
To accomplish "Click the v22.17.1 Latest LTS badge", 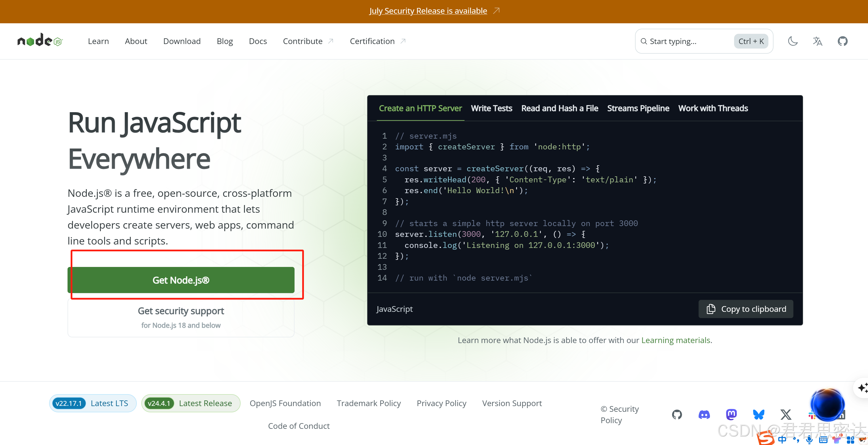I will point(93,403).
